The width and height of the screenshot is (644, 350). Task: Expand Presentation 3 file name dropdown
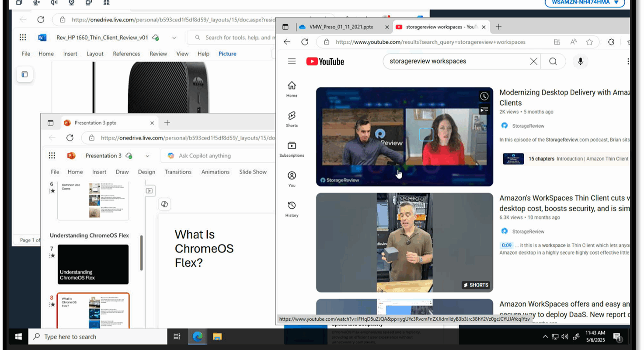coord(147,156)
